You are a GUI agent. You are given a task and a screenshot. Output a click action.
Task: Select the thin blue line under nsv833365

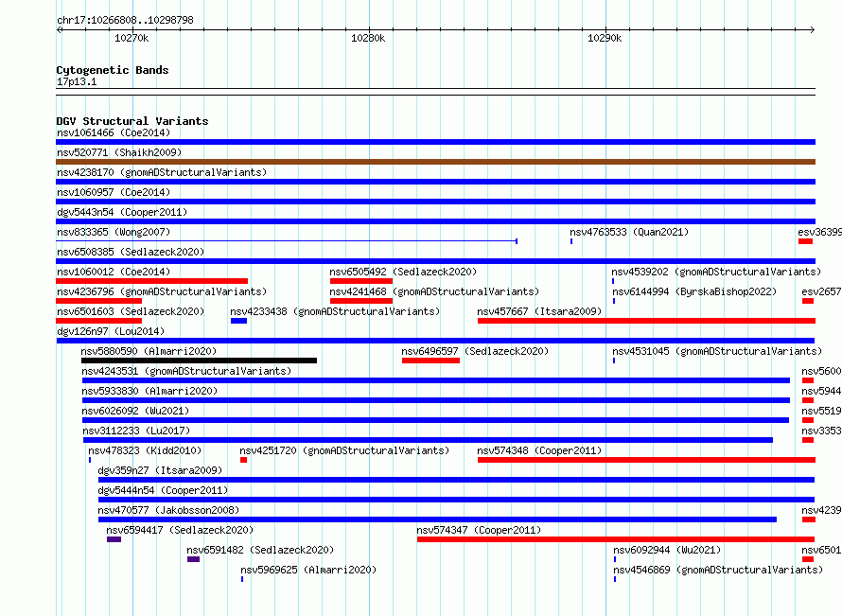[287, 240]
